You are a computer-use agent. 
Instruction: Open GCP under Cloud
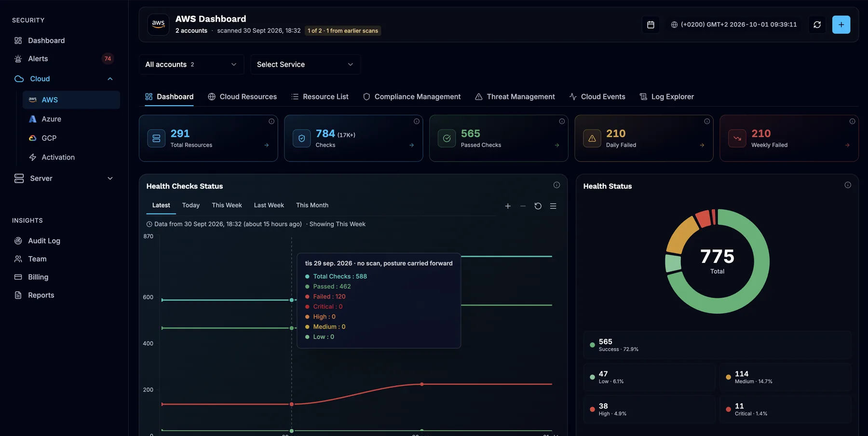pos(71,138)
